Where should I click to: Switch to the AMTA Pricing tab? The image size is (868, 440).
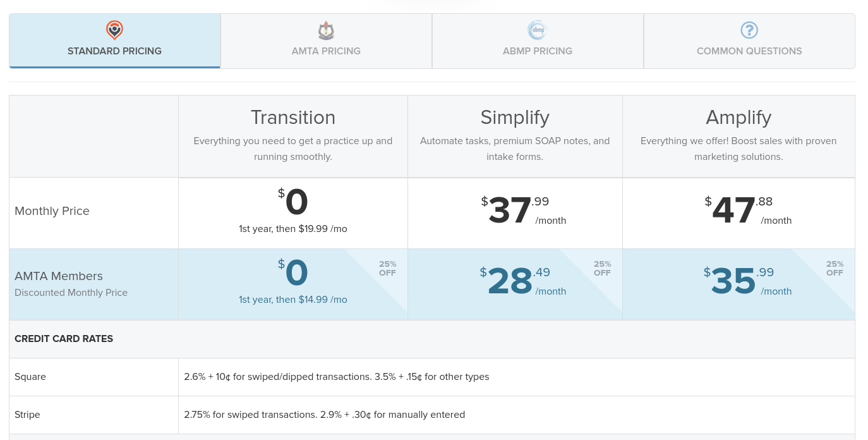pyautogui.click(x=326, y=41)
